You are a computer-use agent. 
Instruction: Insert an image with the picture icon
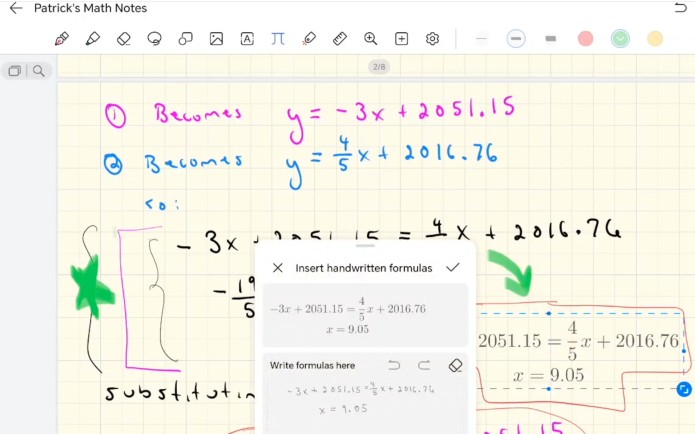coord(216,39)
